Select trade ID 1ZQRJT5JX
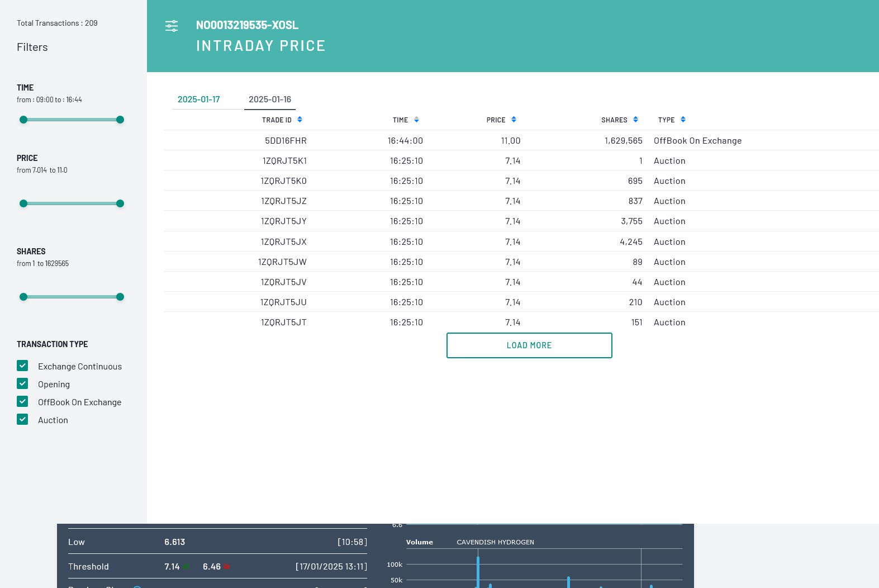Viewport: 879px width, 588px height. [x=283, y=242]
